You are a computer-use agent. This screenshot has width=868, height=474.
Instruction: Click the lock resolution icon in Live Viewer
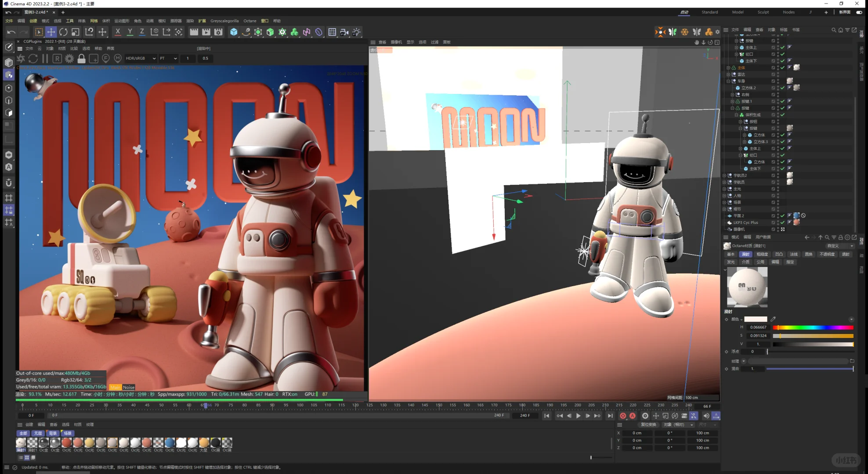point(81,58)
